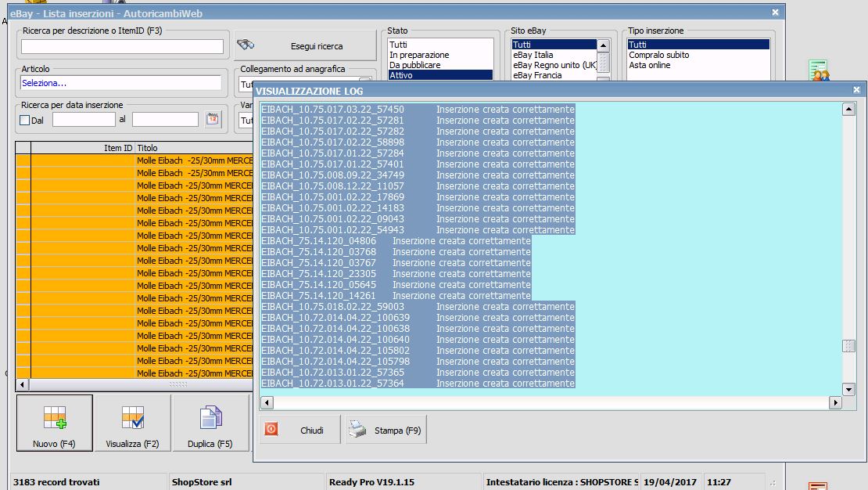Click the binoculars icon beside Esegui ricerca
This screenshot has height=490, width=868.
[246, 45]
